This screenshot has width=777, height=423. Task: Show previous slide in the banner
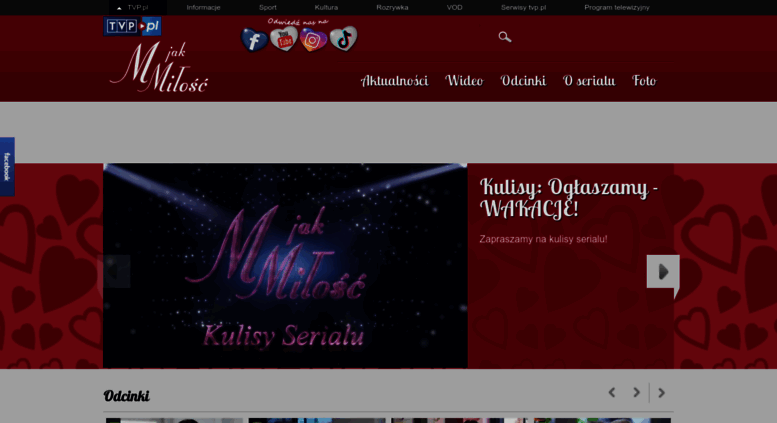click(x=114, y=271)
